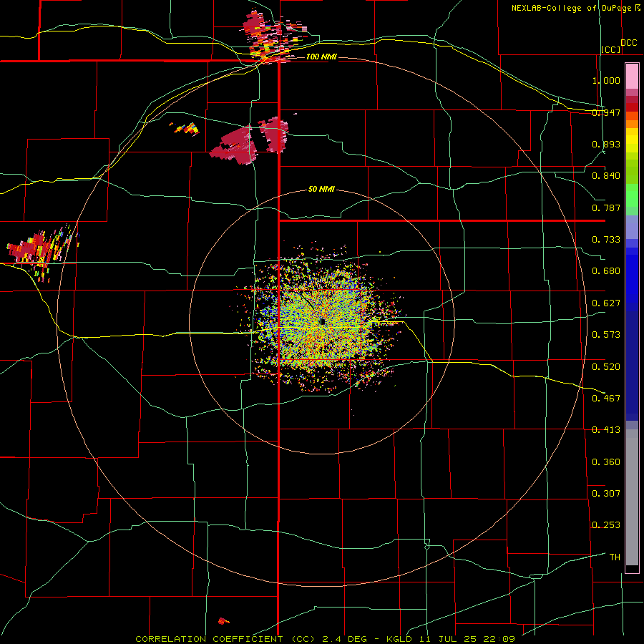This screenshot has width=644, height=644.
Task: Click the 0.787 legend value
Action: [x=606, y=208]
